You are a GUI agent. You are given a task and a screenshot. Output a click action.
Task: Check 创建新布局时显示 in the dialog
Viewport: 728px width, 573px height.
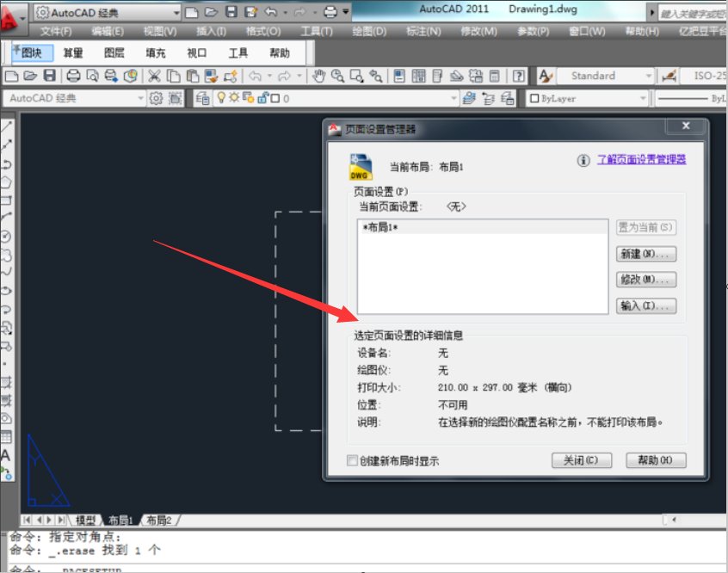[352, 460]
